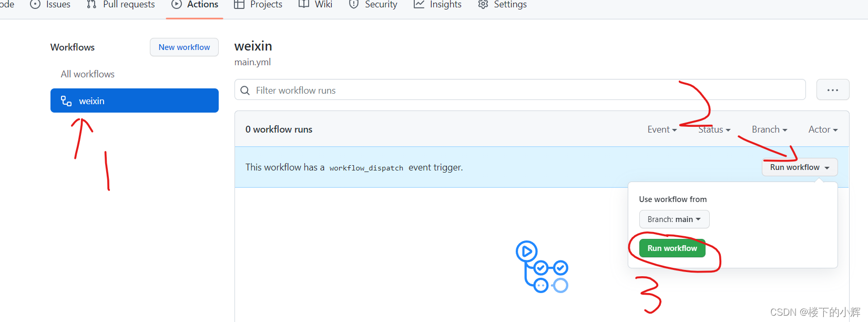Screen dimensions: 868x322
Task: Switch to the Actions tab
Action: [195, 5]
